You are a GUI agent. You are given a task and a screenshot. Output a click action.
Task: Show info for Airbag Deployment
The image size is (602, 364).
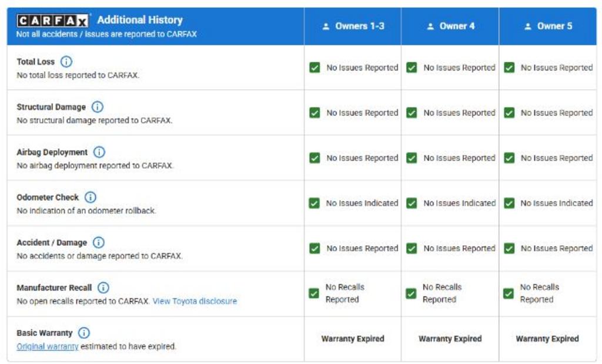tap(99, 152)
